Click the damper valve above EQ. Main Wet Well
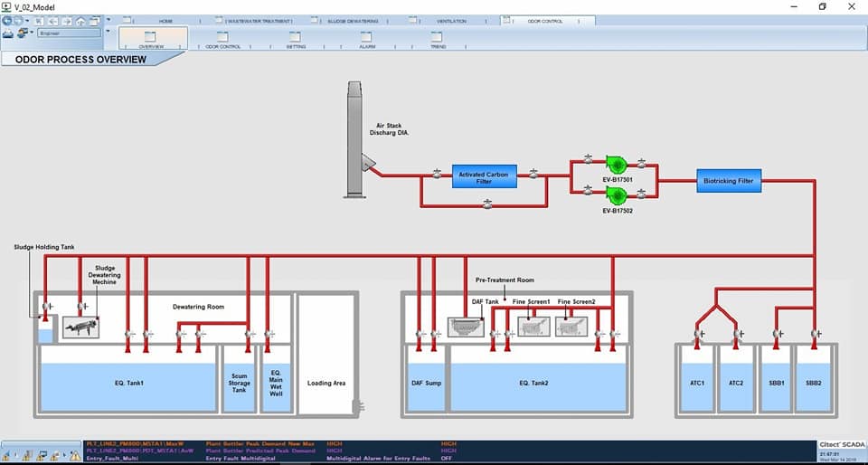 point(269,335)
